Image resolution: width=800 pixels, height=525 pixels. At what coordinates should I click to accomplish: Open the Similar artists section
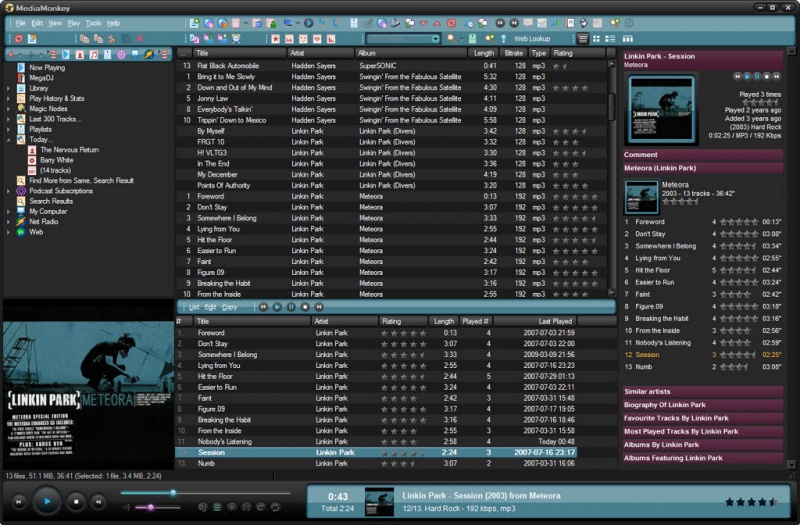(703, 392)
